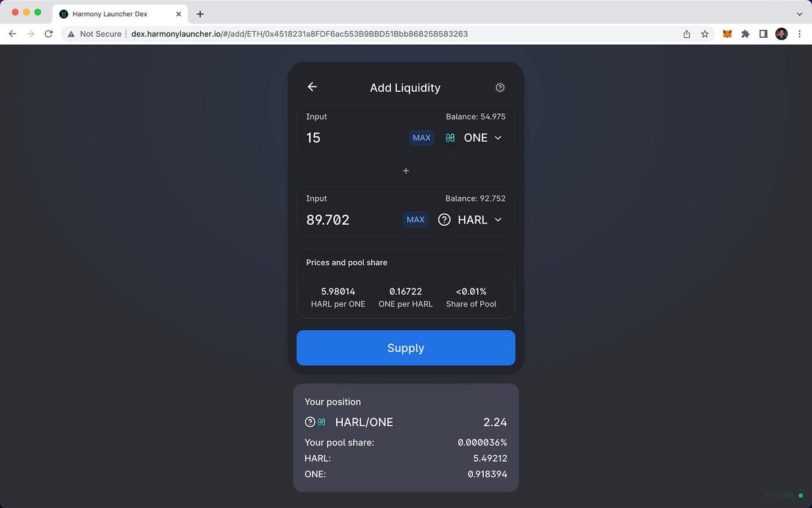This screenshot has width=812, height=508.
Task: Bookmark this page with the star icon
Action: 705,34
